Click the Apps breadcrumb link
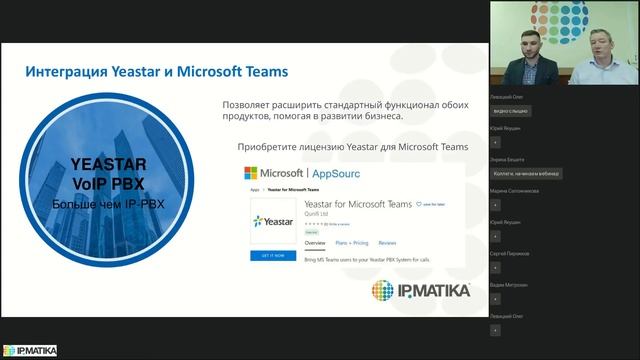640x360 pixels. coord(255,190)
